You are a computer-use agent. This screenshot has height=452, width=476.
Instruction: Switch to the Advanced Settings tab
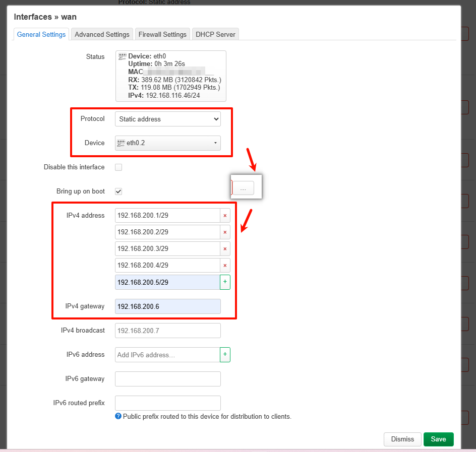tap(102, 34)
